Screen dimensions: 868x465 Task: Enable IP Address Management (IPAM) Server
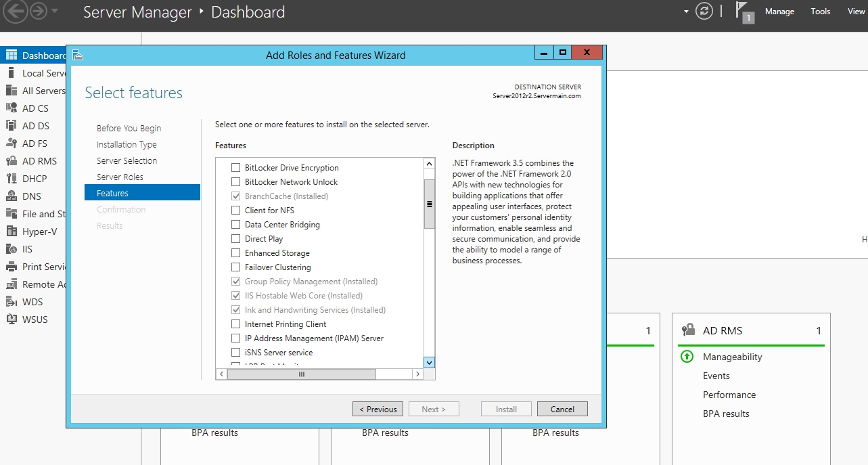point(236,338)
